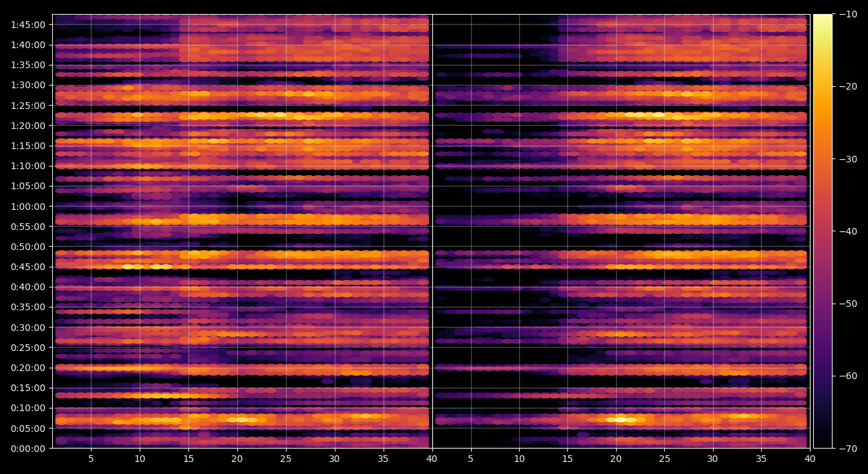Click x-axis tick 40 of the right heatmap
868x474 pixels.
(x=810, y=459)
